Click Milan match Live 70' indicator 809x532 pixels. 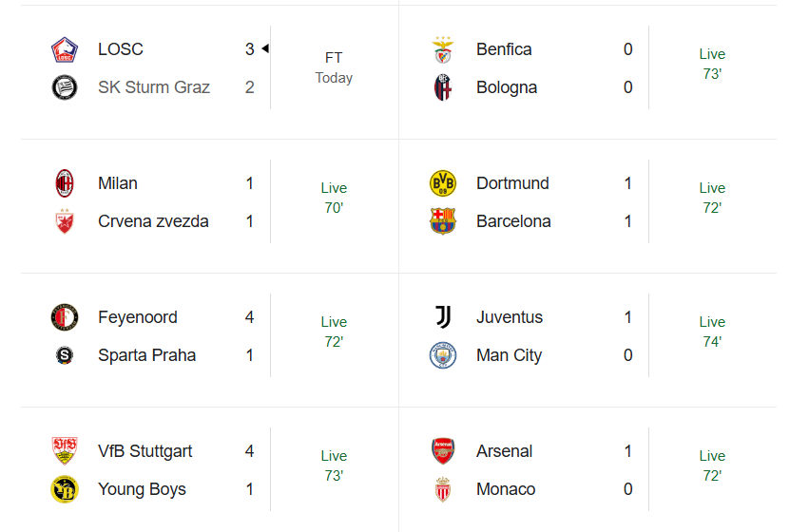334,198
